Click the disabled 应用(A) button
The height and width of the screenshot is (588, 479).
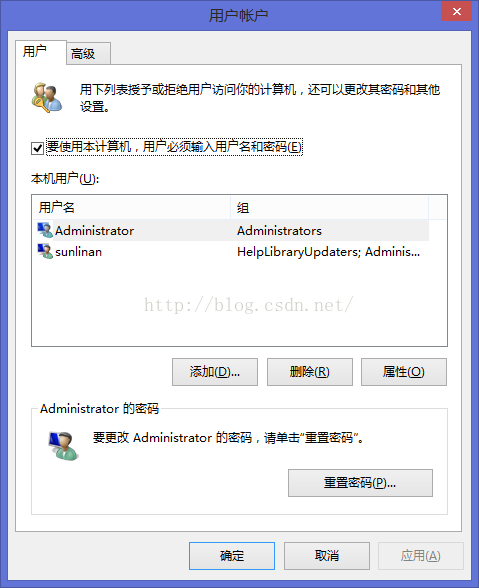(421, 556)
